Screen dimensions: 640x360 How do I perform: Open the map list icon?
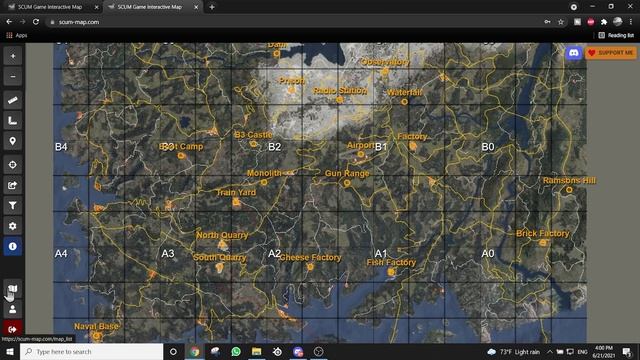(13, 289)
